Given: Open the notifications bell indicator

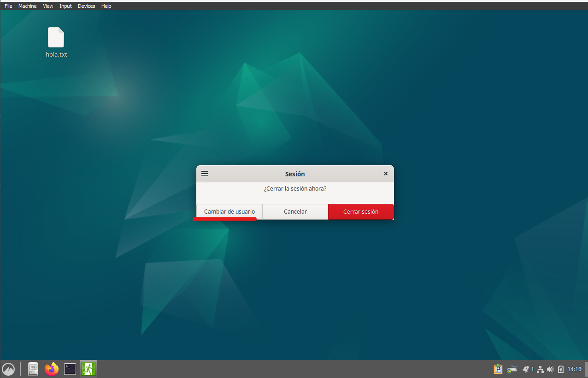Looking at the screenshot, I should click(x=526, y=369).
